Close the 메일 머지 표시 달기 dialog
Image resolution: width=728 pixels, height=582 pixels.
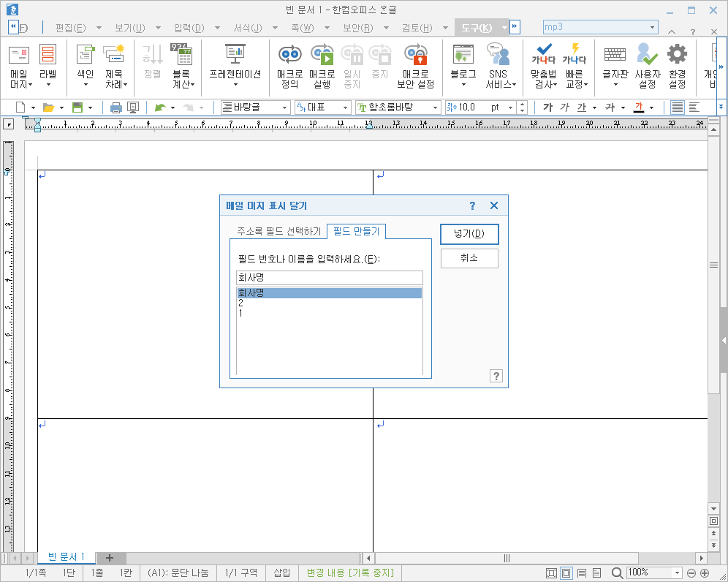494,205
